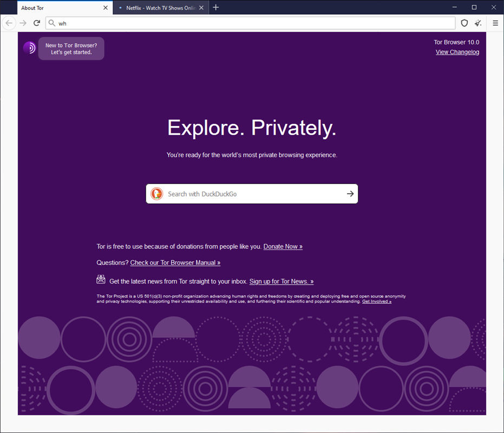This screenshot has width=504, height=433.
Task: Minimize the browser window
Action: tap(455, 7)
